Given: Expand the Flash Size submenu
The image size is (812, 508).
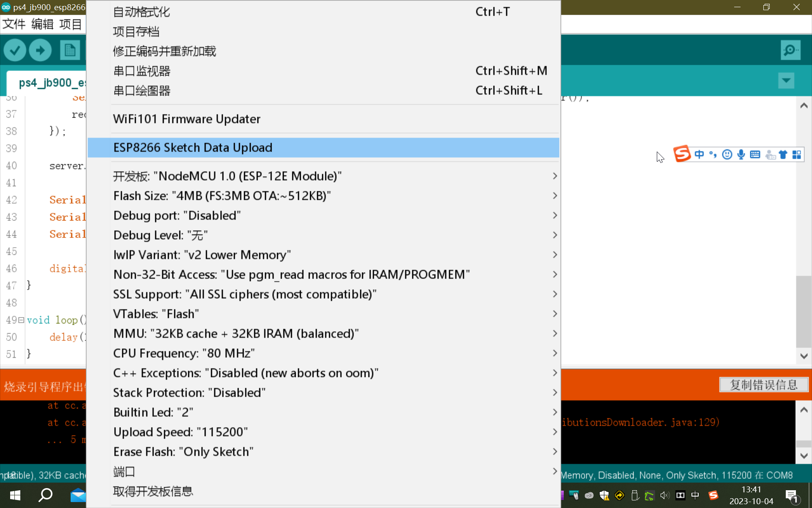Looking at the screenshot, I should pos(323,196).
